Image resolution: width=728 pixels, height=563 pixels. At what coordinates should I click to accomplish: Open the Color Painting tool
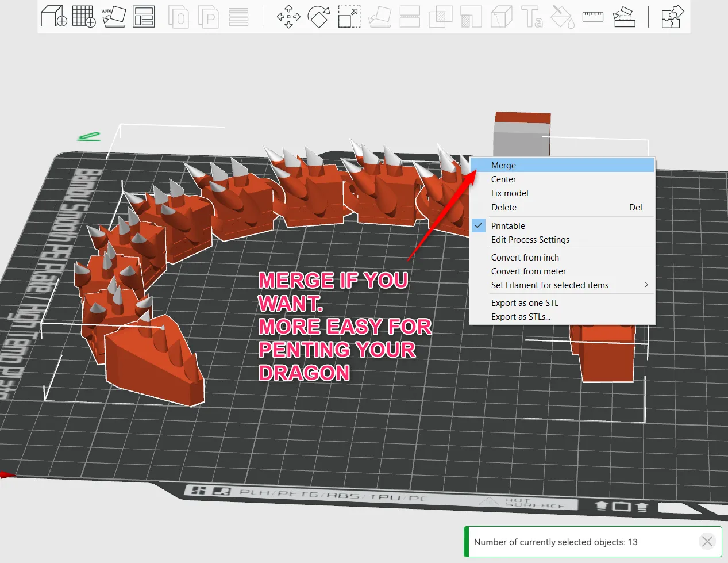coord(562,17)
